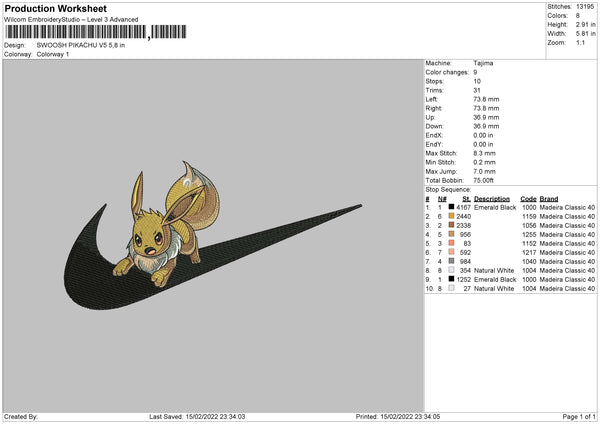Click the stitch count "1252" in row 9
This screenshot has height=424, width=600.
(x=463, y=279)
